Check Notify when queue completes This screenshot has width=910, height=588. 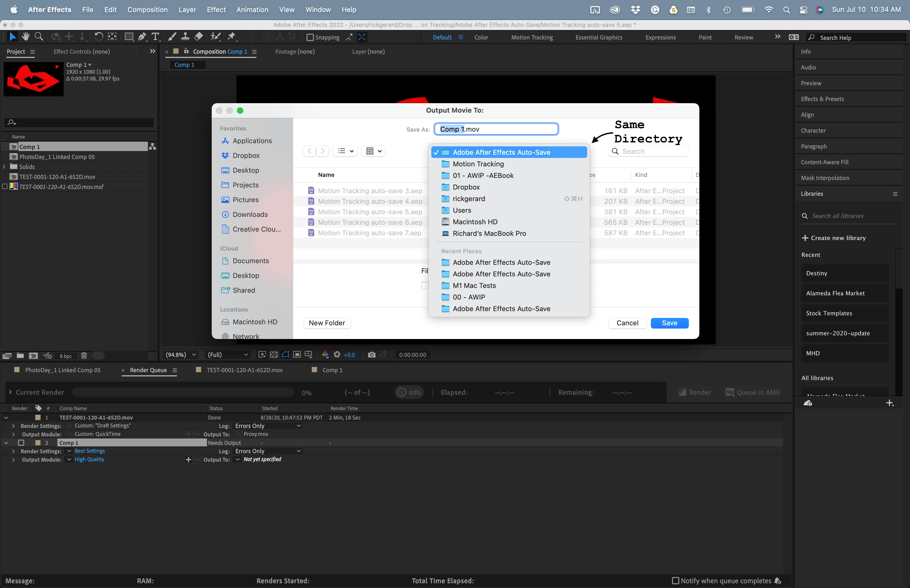(675, 581)
